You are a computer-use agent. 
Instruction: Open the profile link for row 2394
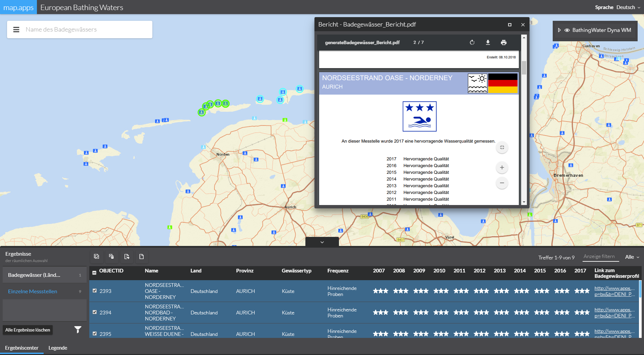[x=614, y=313]
